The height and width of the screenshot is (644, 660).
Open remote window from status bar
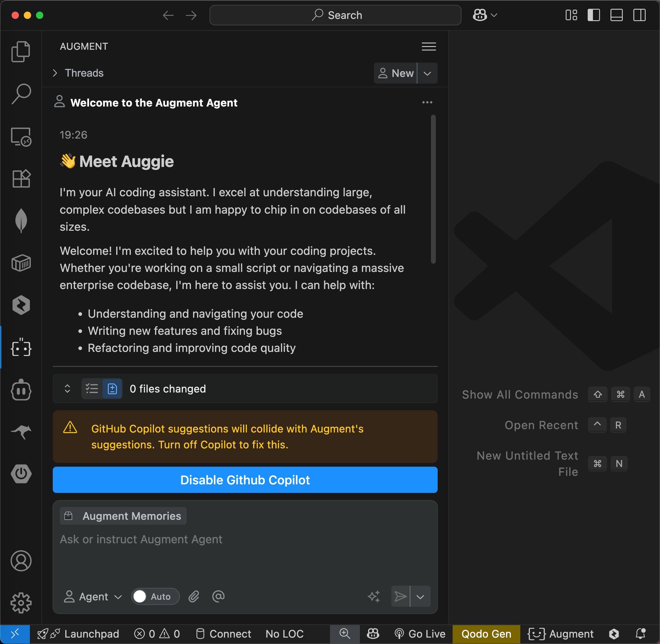click(15, 634)
